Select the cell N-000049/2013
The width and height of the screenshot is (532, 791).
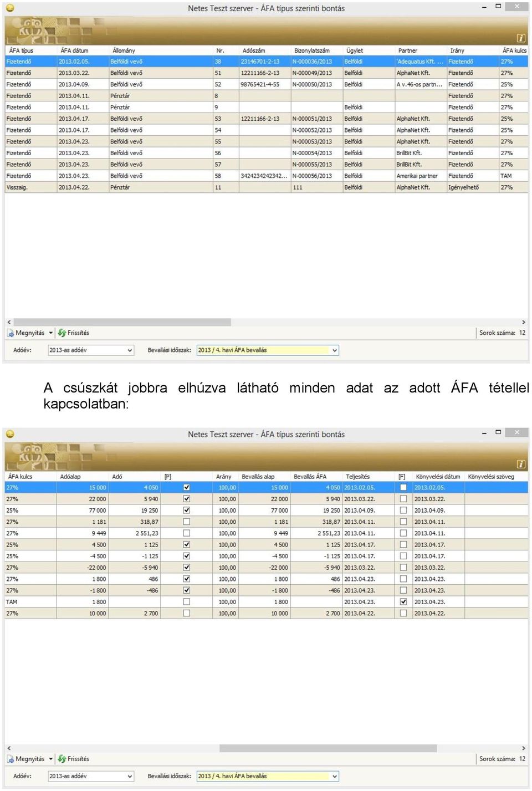[x=316, y=73]
